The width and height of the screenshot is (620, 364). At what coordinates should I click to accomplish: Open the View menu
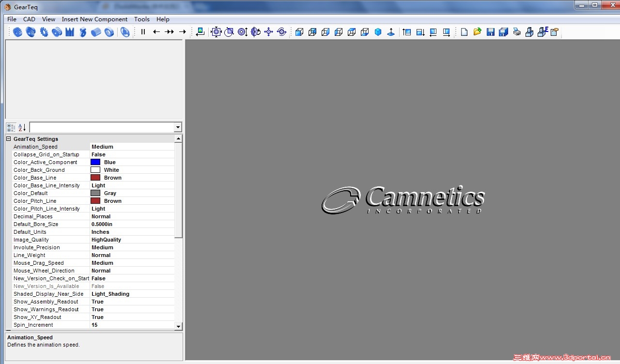pyautogui.click(x=48, y=19)
